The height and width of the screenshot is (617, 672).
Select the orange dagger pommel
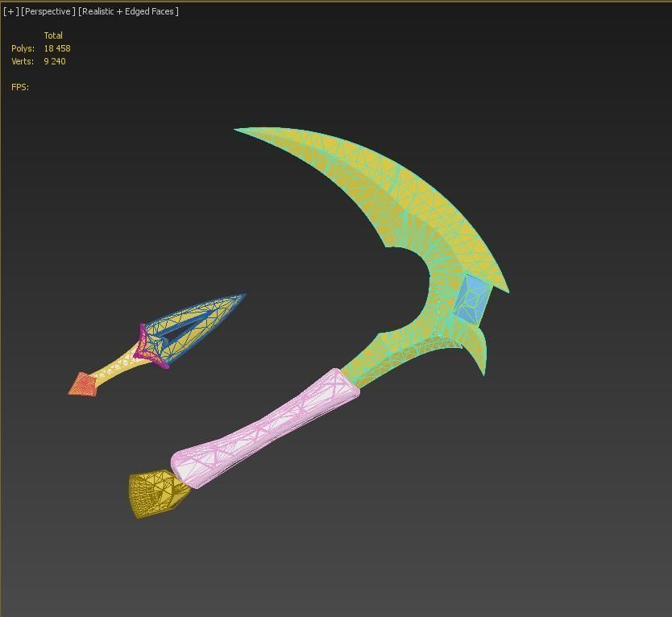click(x=84, y=384)
